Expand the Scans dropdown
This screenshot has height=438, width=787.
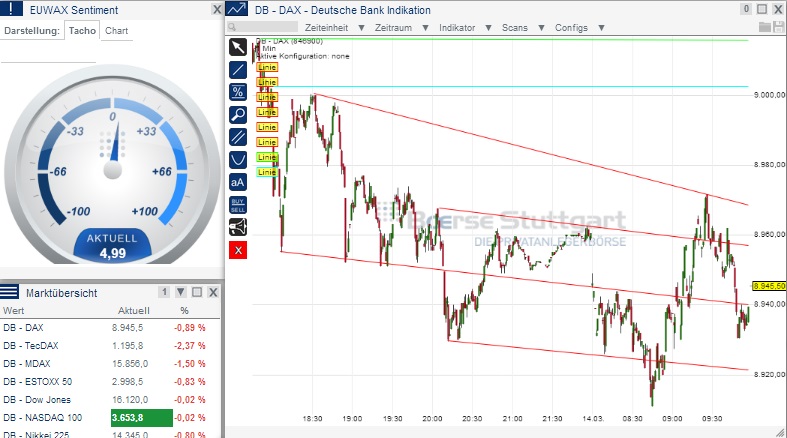pyautogui.click(x=523, y=28)
